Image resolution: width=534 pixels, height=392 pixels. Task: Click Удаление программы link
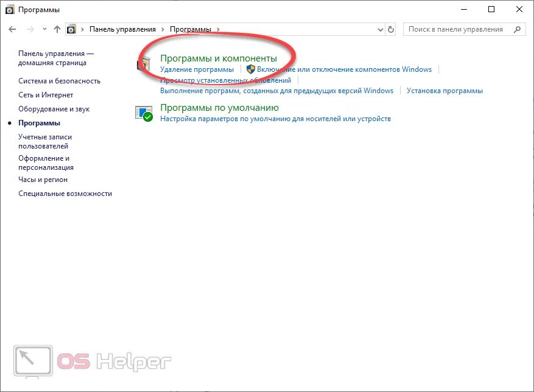pos(197,69)
